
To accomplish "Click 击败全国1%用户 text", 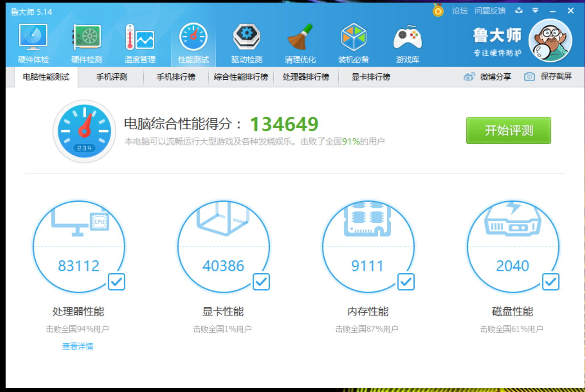I will [223, 329].
